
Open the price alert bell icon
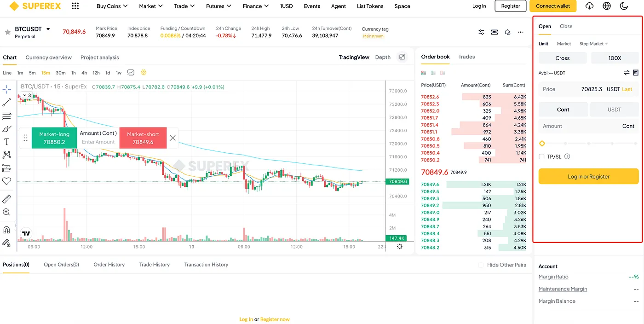(508, 32)
